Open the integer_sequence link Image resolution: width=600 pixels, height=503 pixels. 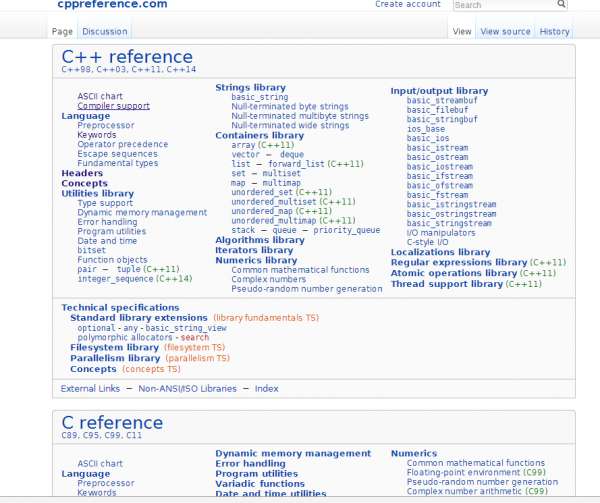pyautogui.click(x=115, y=279)
